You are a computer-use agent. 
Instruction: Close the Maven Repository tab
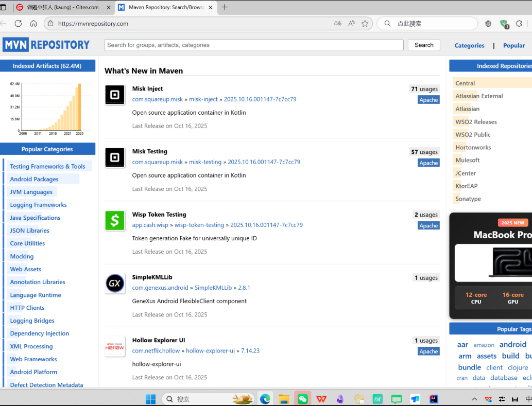click(210, 7)
